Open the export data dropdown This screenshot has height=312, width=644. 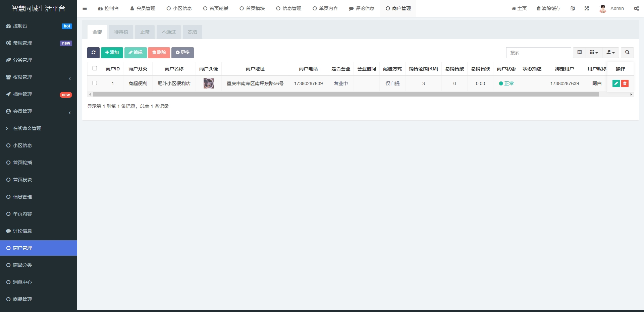pos(610,53)
